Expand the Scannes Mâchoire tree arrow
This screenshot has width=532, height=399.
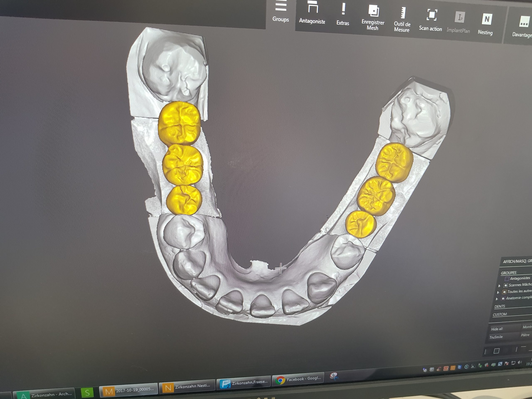(x=499, y=286)
